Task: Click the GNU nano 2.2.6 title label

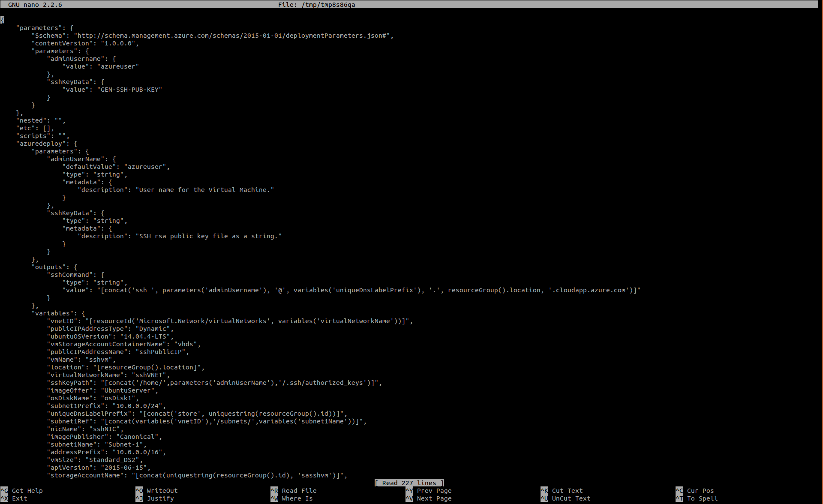Action: [35, 5]
